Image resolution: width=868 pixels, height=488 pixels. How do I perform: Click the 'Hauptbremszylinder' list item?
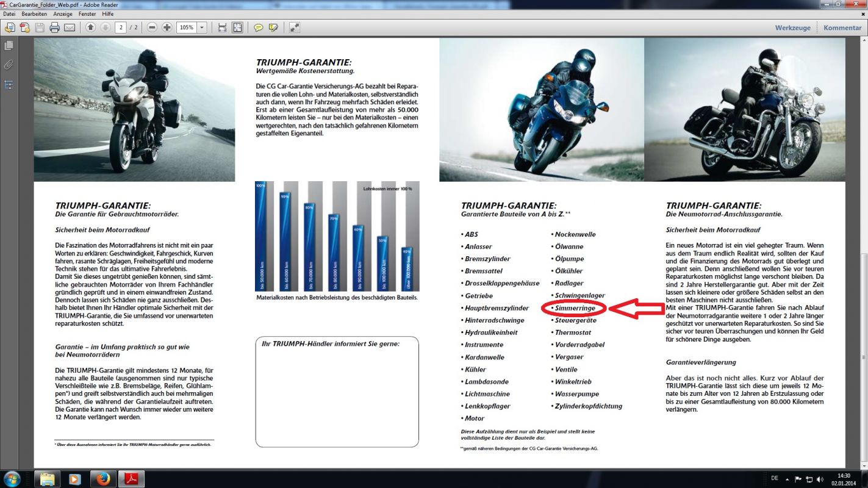point(495,308)
